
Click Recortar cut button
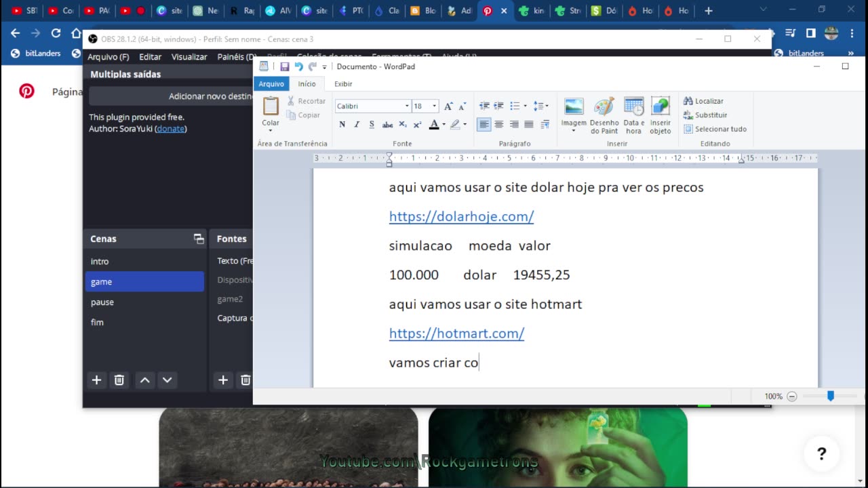(x=306, y=101)
